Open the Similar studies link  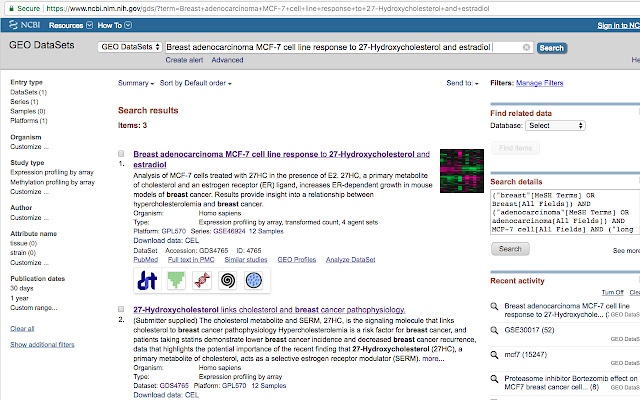(246, 260)
